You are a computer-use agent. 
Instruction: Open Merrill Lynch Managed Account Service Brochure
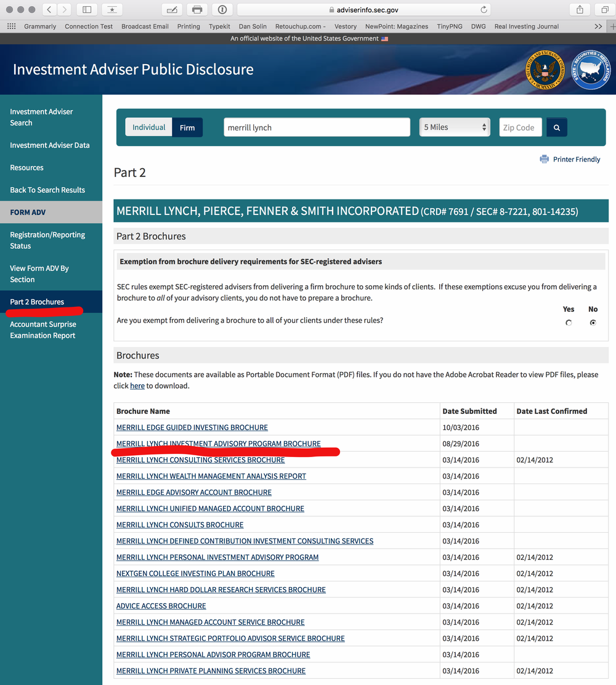(211, 622)
